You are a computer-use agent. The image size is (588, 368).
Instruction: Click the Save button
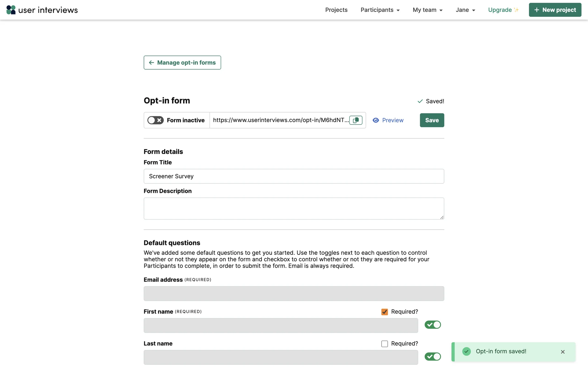click(x=432, y=120)
